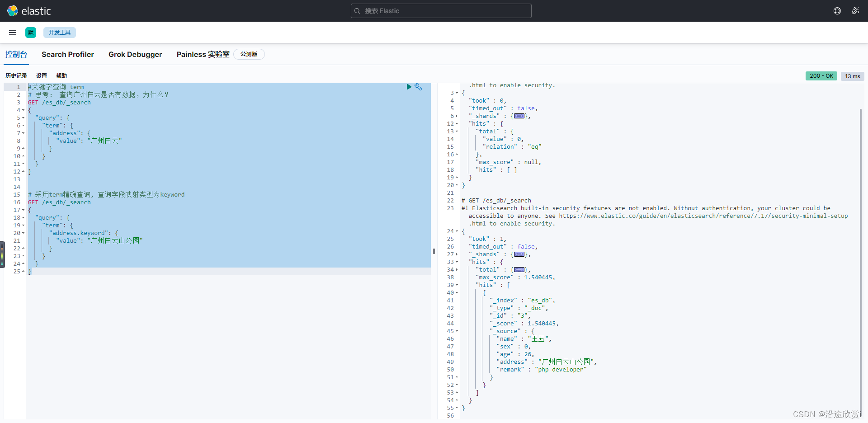868x423 pixels.
Task: Collapse editor fold arrow at line 17
Action: pyautogui.click(x=24, y=210)
